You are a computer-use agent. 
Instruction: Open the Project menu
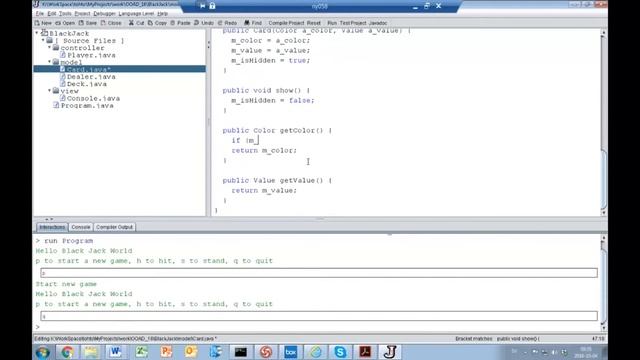(x=82, y=13)
